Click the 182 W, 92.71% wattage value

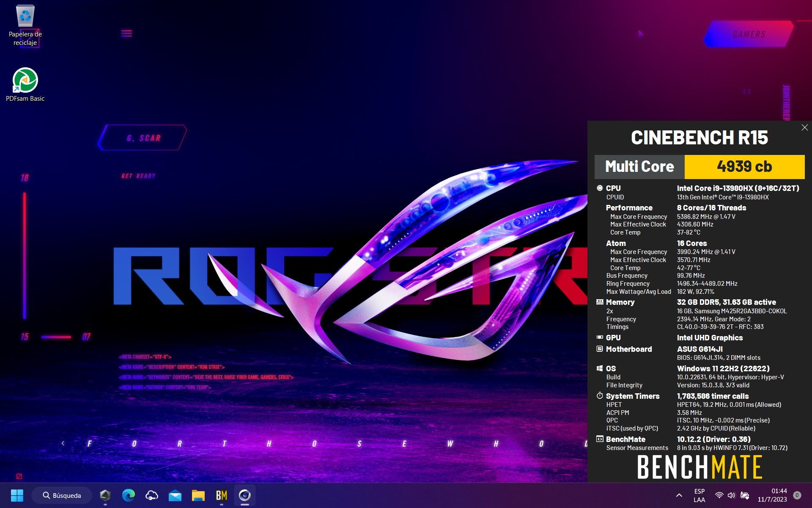pyautogui.click(x=695, y=292)
